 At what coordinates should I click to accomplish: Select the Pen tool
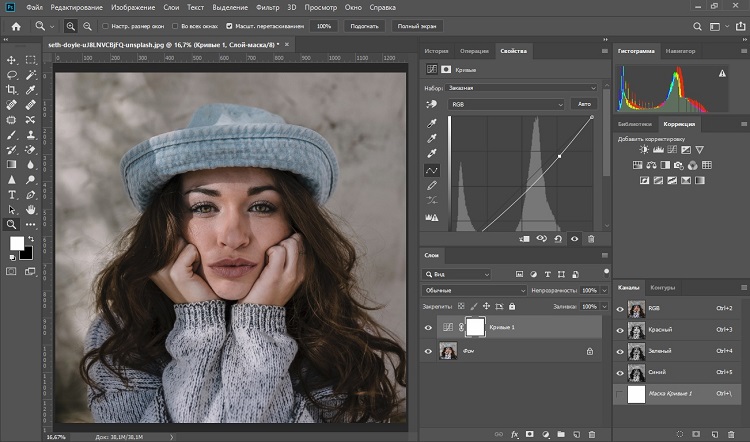(31, 195)
